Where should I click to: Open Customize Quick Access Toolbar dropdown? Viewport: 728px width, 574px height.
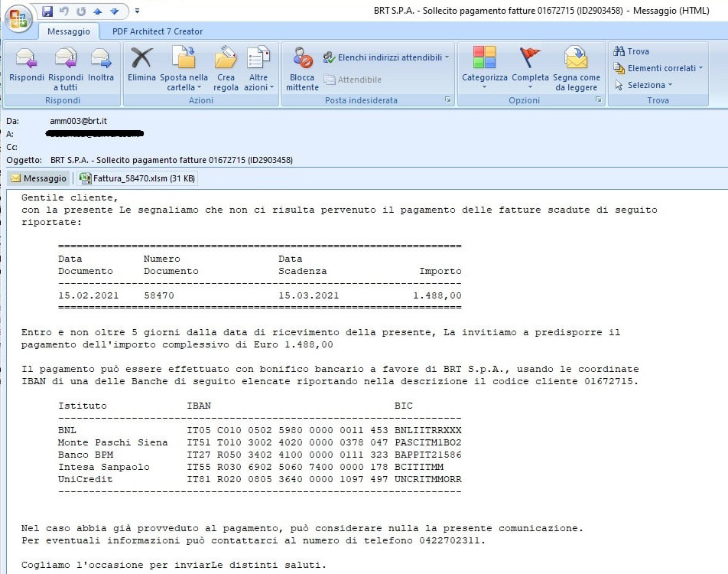coord(137,10)
